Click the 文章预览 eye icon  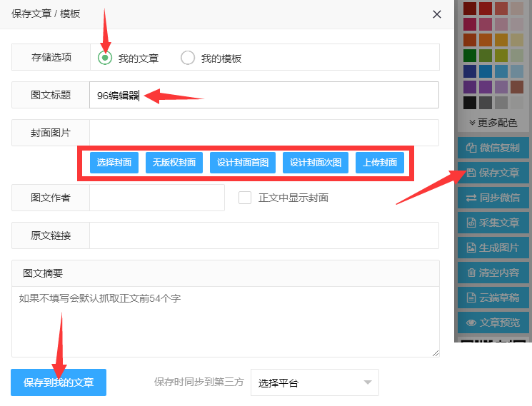(471, 323)
